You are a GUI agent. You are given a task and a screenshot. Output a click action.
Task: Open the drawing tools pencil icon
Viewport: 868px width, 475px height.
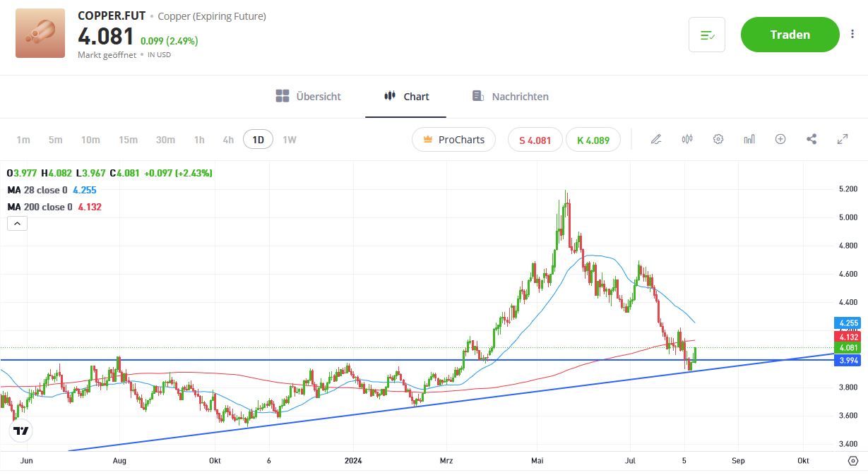(656, 140)
